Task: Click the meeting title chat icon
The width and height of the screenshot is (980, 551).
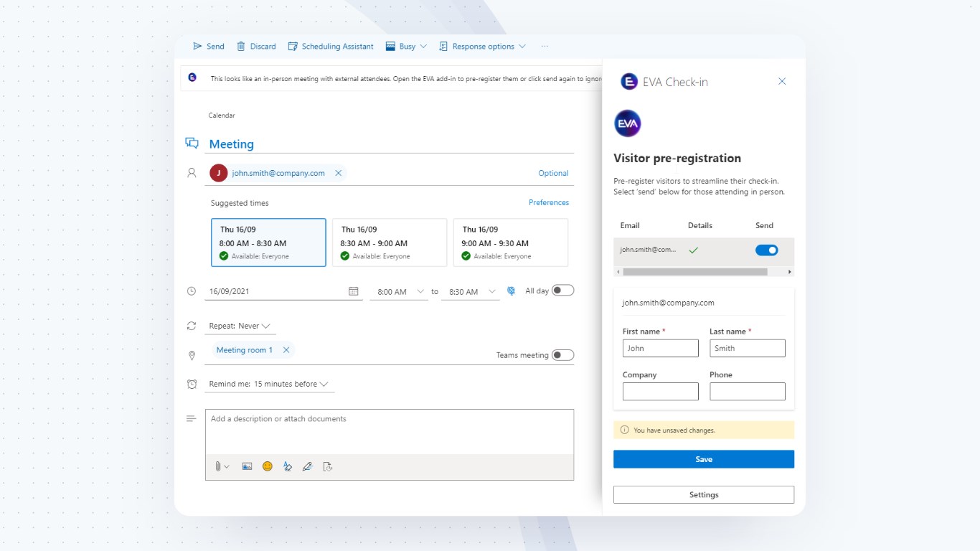Action: click(x=192, y=143)
